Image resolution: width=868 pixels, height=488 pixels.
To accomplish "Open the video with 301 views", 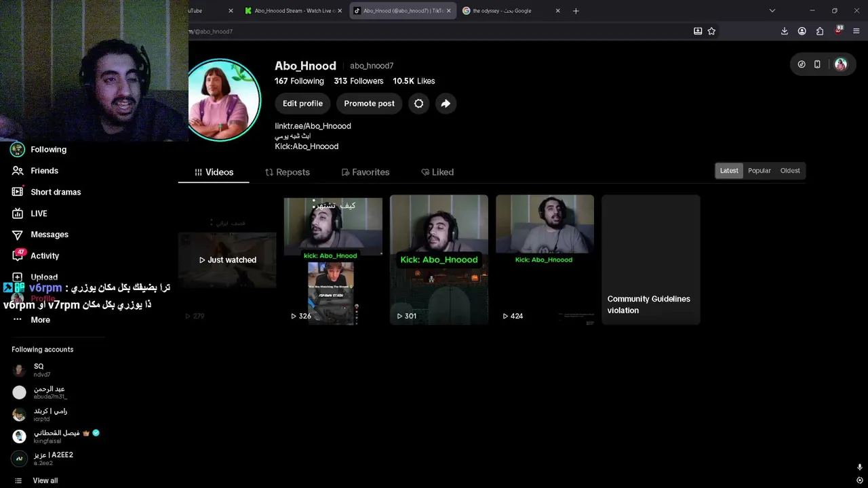I will 439,260.
